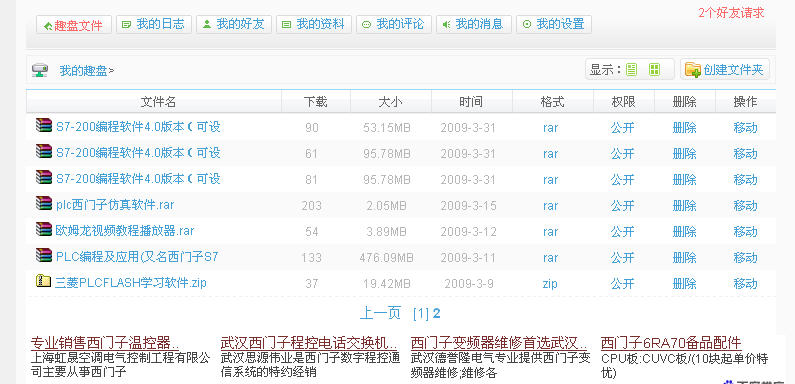Screen dimensions: 795x384
Task: Click 创建文件夹 button
Action: (725, 69)
